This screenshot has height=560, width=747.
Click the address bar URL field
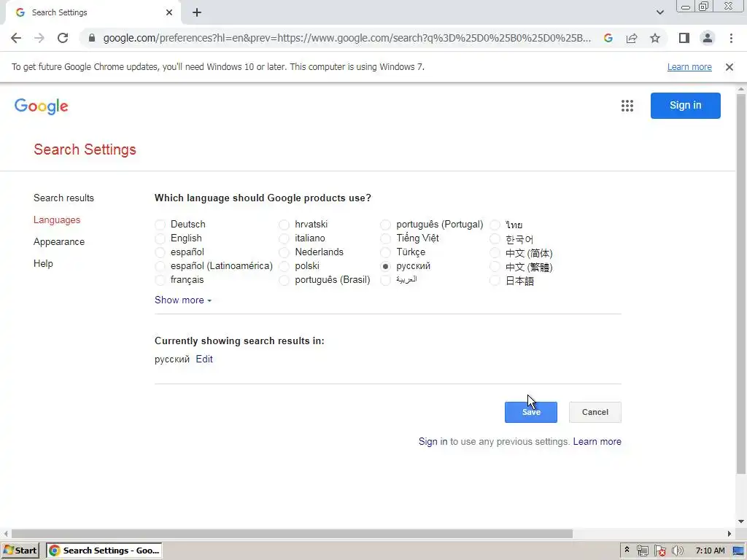click(347, 38)
